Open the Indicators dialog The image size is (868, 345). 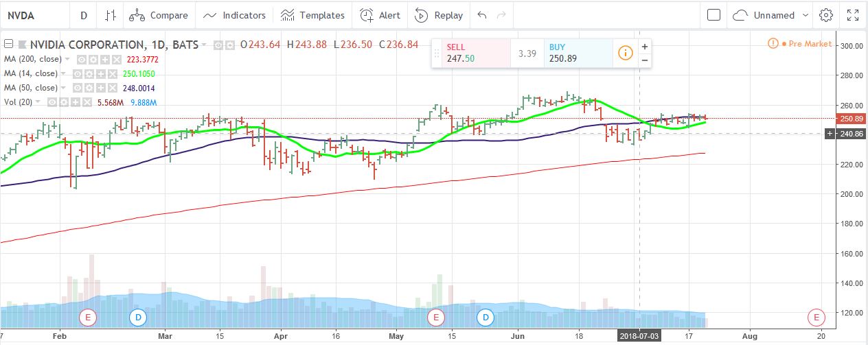(x=234, y=15)
